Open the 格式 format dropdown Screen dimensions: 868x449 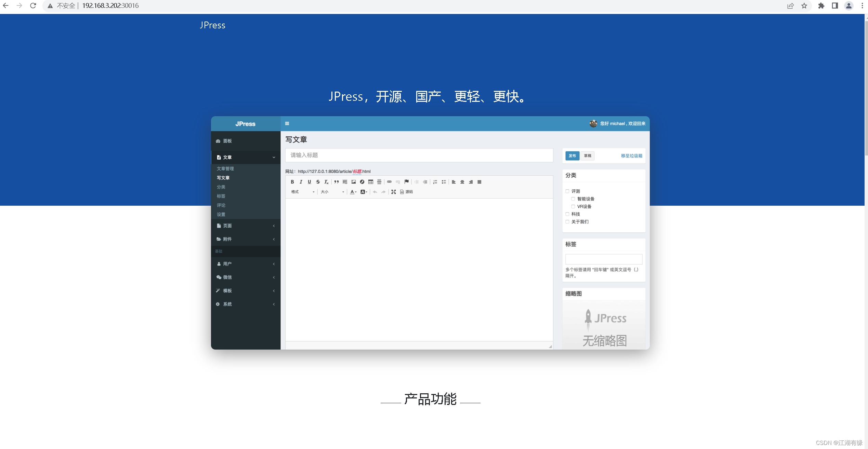point(303,192)
